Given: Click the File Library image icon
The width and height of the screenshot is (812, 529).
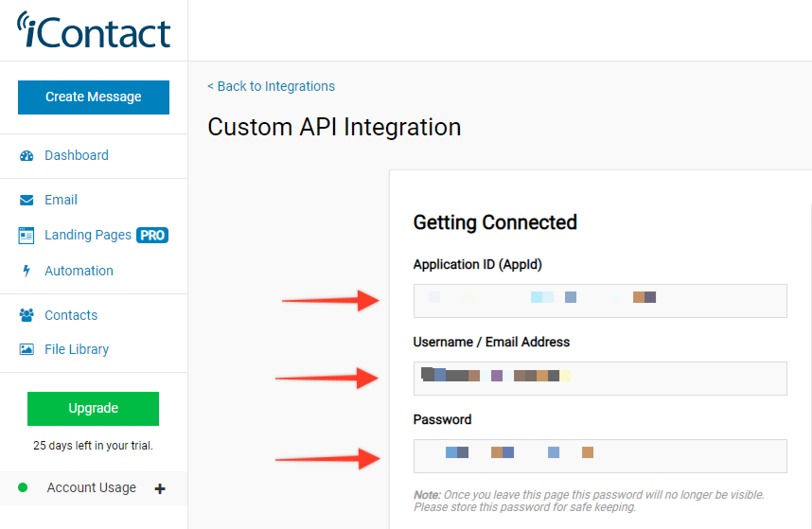Looking at the screenshot, I should pos(26,349).
